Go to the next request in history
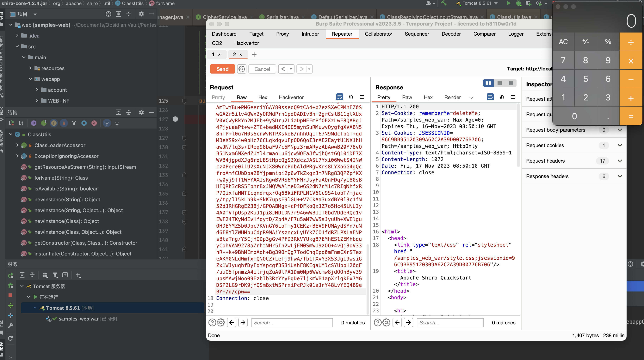 pos(301,69)
